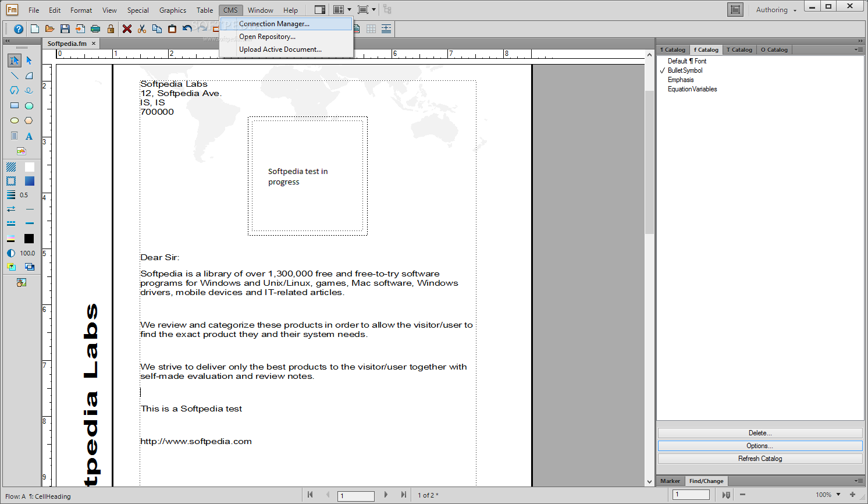Click the padlock lock icon

click(x=111, y=29)
